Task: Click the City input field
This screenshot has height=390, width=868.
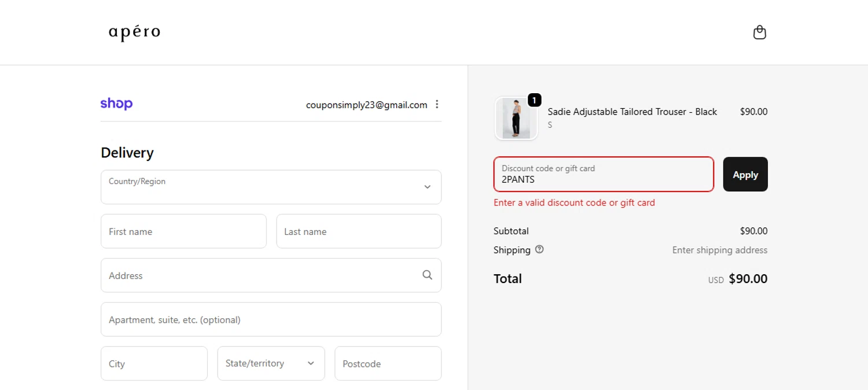Action: click(x=154, y=363)
